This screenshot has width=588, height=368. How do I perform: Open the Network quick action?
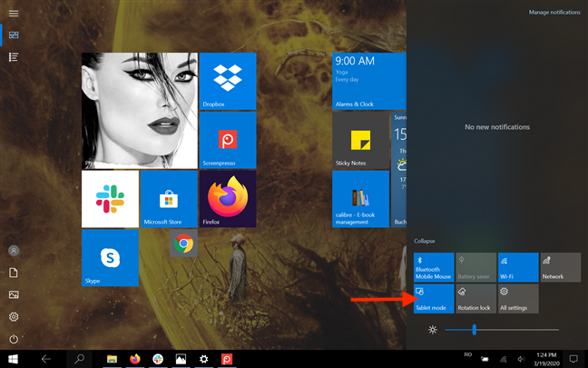(x=561, y=267)
